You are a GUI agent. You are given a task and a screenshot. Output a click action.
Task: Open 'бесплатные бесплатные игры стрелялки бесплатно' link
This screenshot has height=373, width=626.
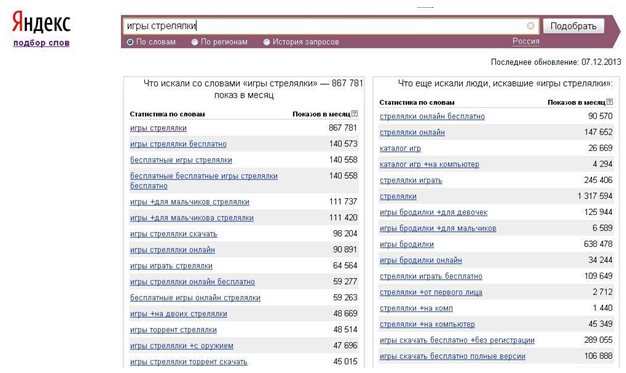tap(204, 181)
